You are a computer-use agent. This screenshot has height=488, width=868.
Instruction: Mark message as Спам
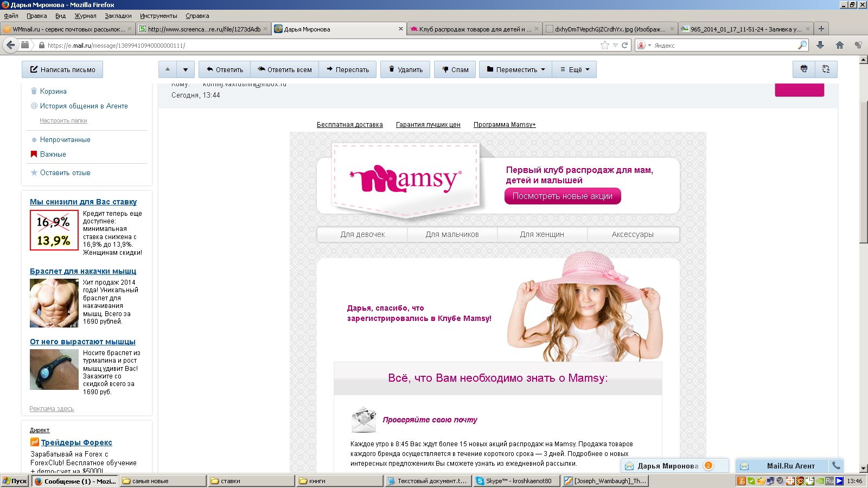[x=455, y=69]
